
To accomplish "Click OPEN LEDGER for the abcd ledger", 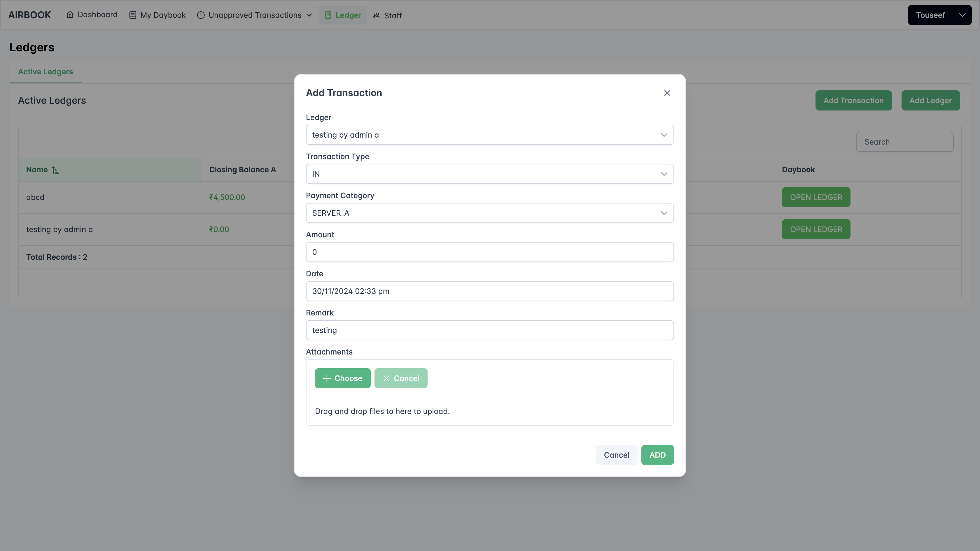I will pos(816,197).
